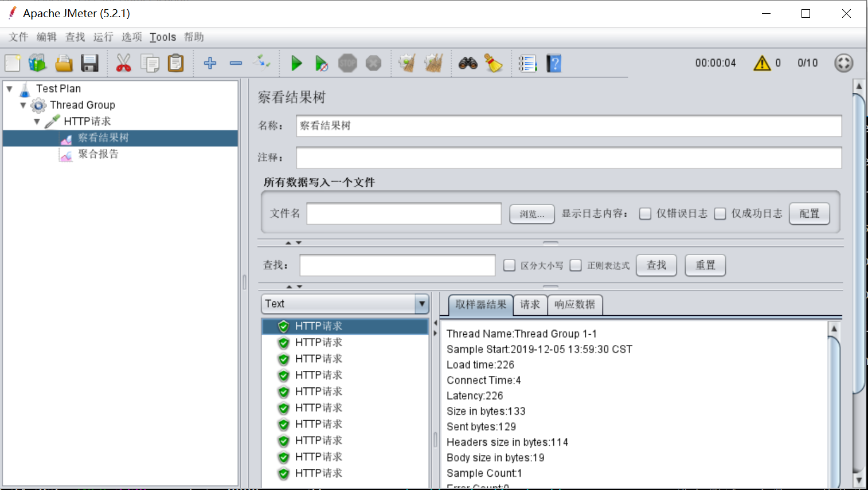Save the test plan with floppy icon
Image resolution: width=868 pixels, height=490 pixels.
[89, 63]
